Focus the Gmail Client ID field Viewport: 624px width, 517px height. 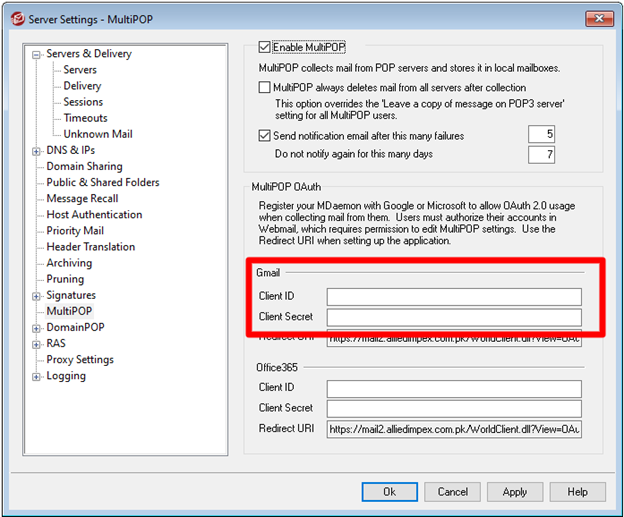pyautogui.click(x=453, y=297)
